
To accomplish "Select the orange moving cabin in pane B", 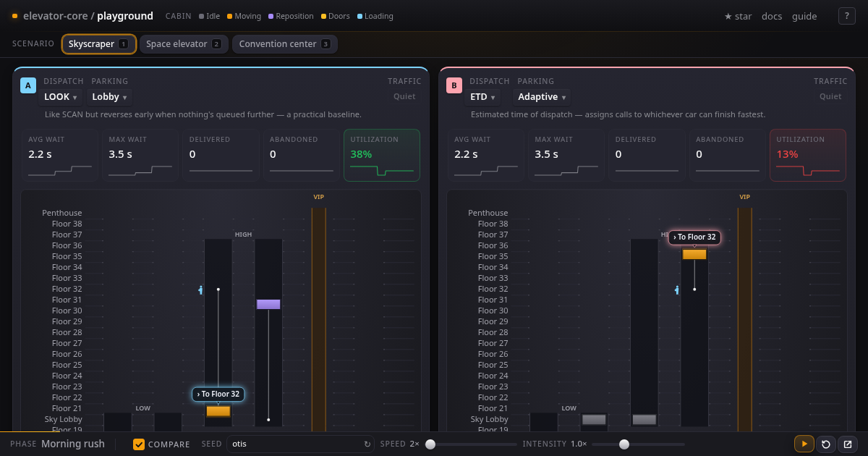I will [694, 254].
